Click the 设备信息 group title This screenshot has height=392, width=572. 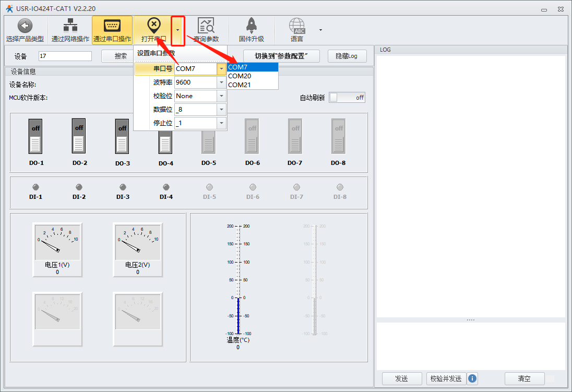click(x=23, y=72)
